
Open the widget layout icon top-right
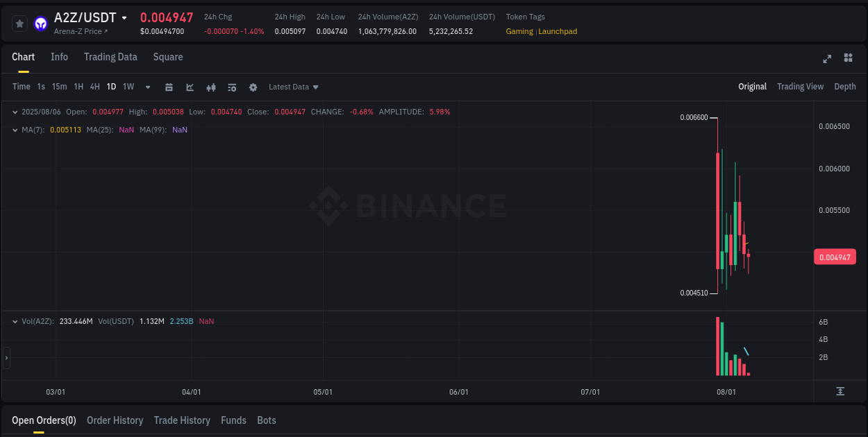click(848, 59)
